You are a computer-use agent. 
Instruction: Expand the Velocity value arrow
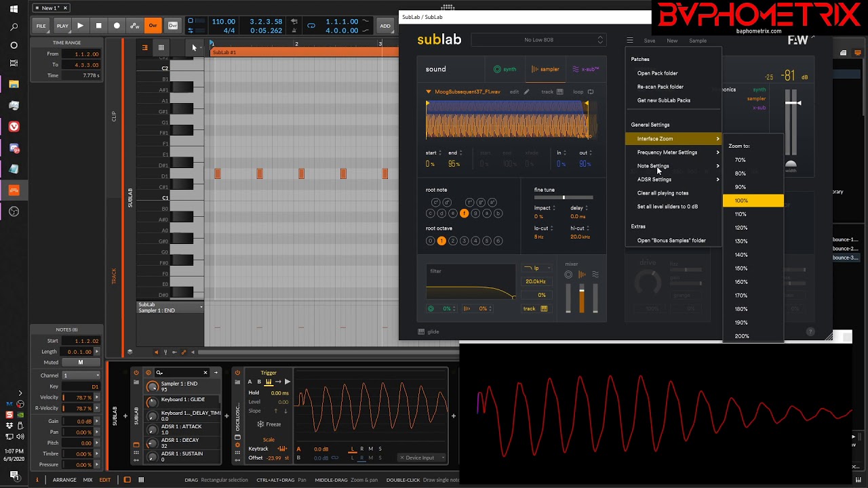pos(97,398)
